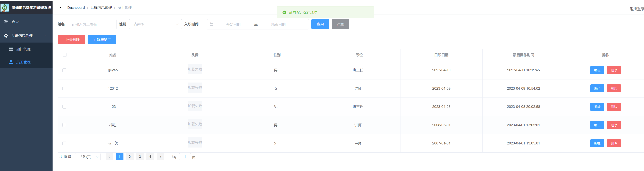Image resolution: width=644 pixels, height=171 pixels.
Task: Click the 新增员工 button
Action: click(x=102, y=39)
